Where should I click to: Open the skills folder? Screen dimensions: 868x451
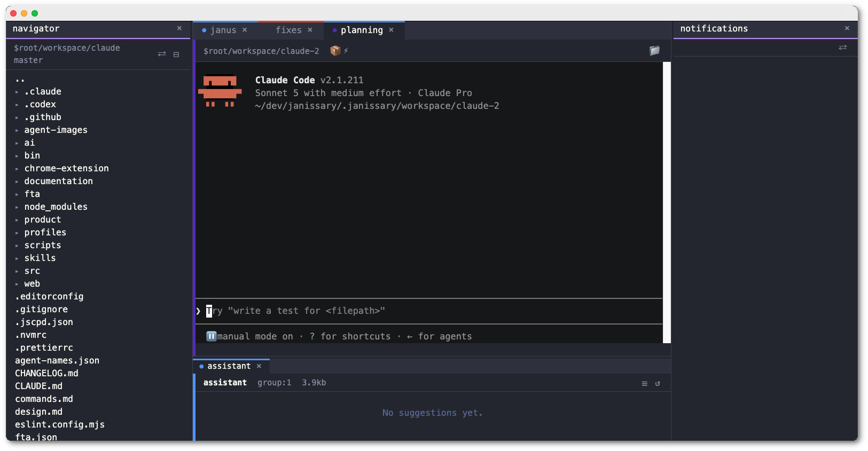pyautogui.click(x=40, y=258)
